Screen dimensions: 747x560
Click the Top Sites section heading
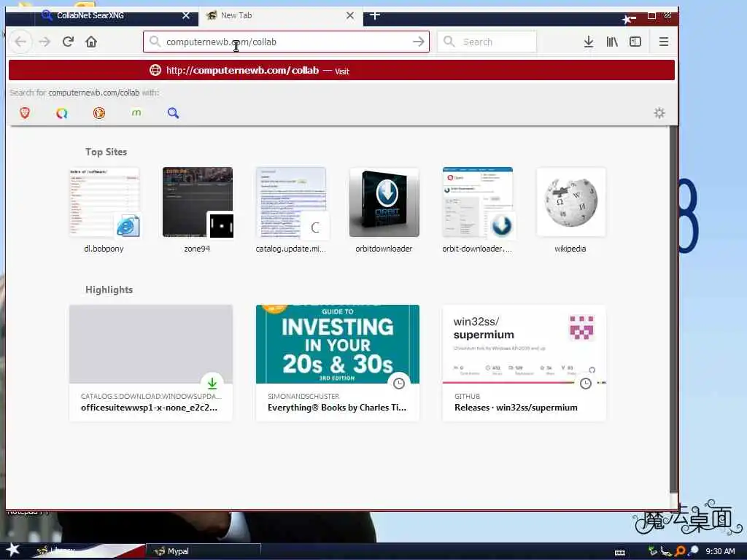(106, 152)
